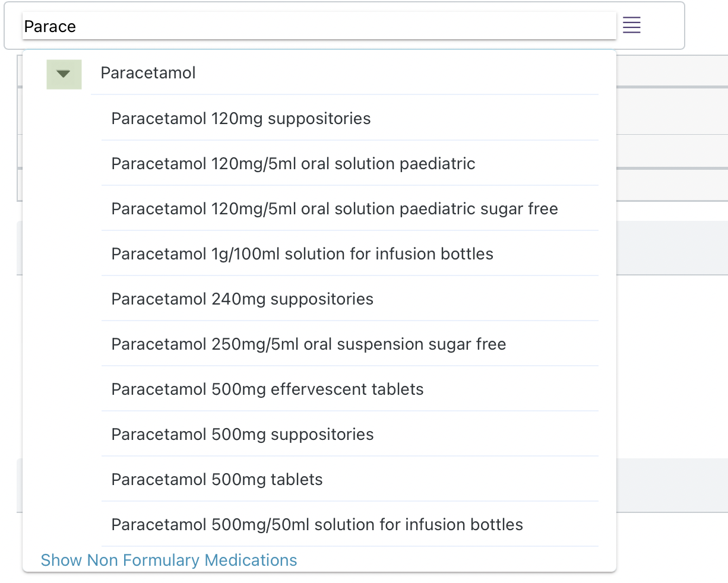Select the Paracetamol parent entry

coord(148,73)
